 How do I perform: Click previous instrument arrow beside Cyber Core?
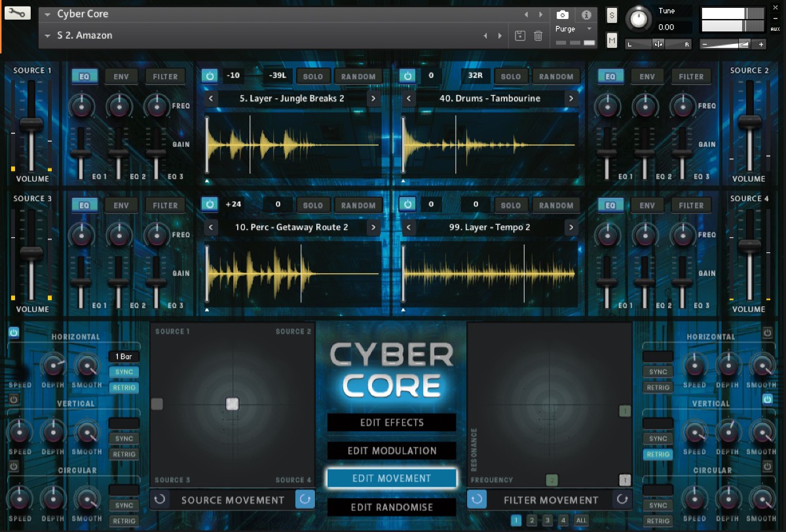pos(526,14)
